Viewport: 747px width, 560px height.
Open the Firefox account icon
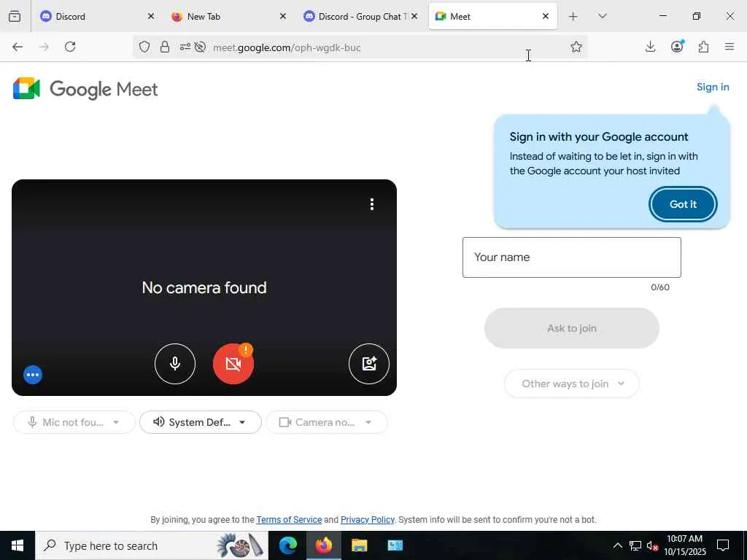click(677, 47)
